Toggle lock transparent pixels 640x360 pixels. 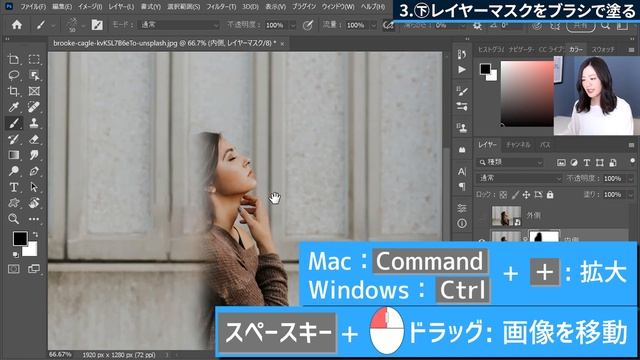pyautogui.click(x=503, y=195)
